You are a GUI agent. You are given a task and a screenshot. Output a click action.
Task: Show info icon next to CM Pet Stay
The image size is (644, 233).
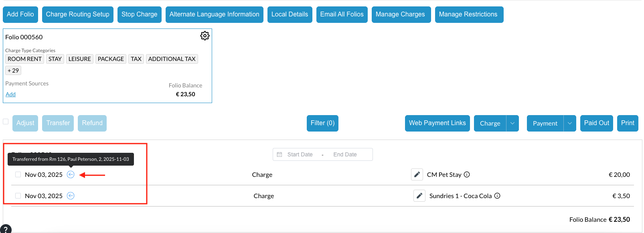(467, 174)
